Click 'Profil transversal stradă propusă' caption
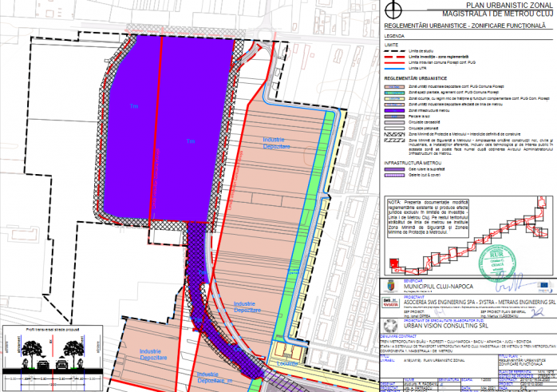This screenshot has height=392, width=557. (53, 330)
